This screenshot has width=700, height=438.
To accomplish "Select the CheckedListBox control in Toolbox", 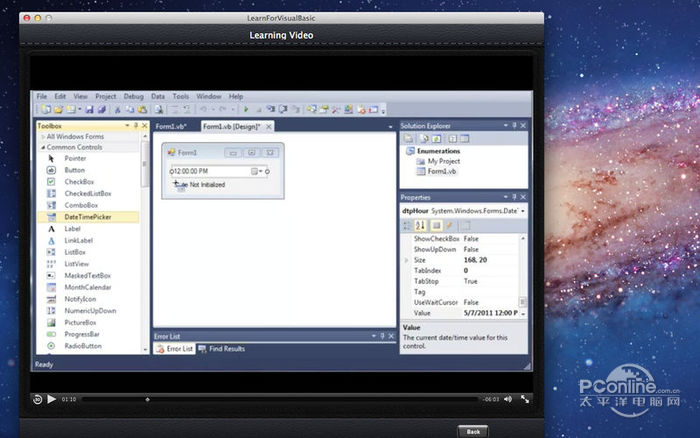I will pos(87,193).
